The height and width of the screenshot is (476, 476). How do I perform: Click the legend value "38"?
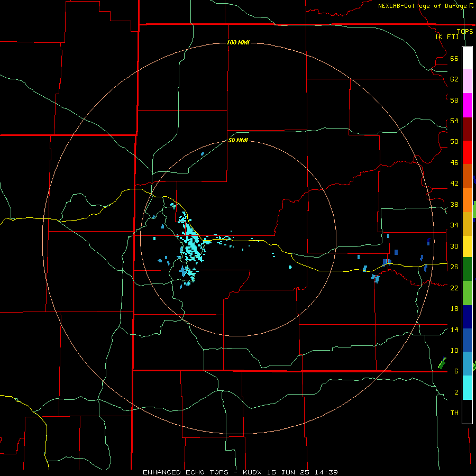click(x=454, y=205)
